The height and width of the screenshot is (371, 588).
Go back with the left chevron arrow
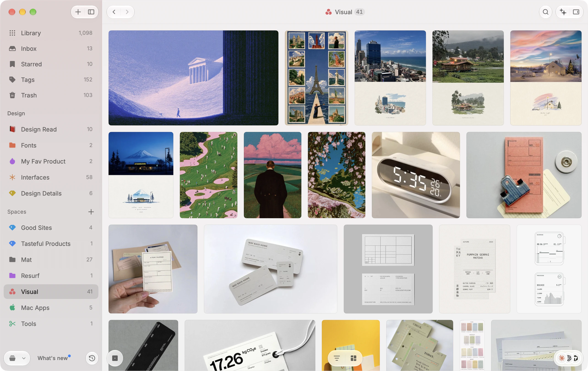click(x=114, y=12)
